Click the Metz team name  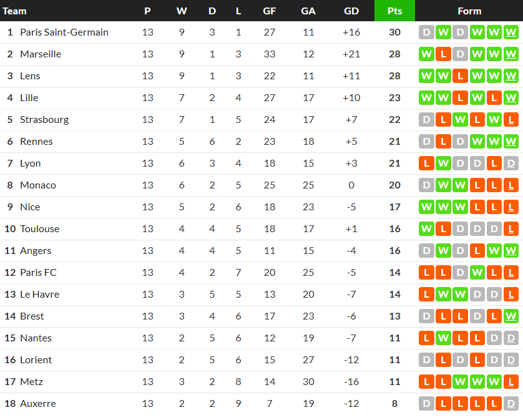[31, 382]
